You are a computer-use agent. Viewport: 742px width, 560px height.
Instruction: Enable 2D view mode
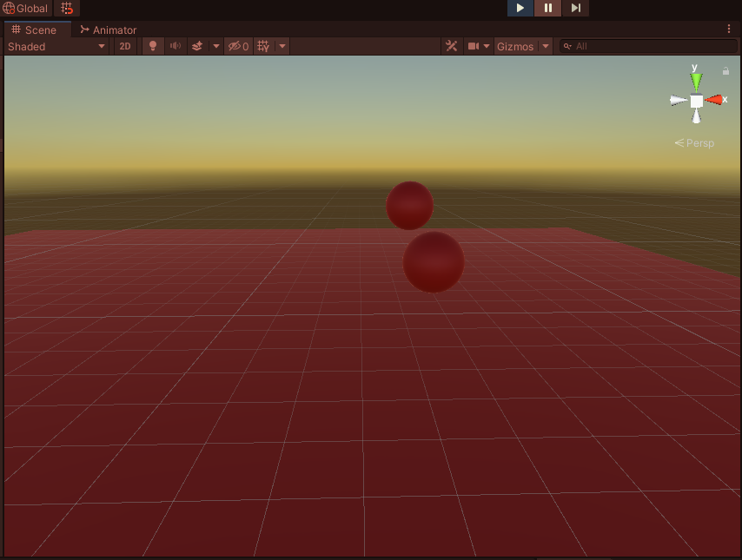[124, 46]
